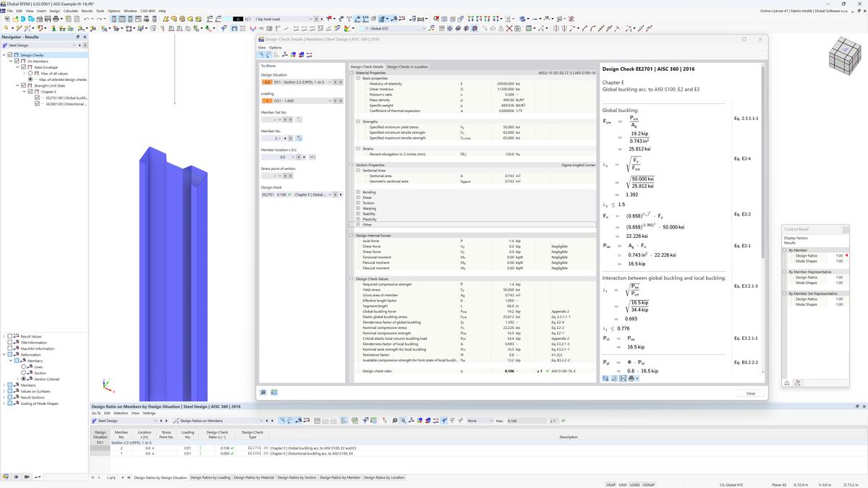Viewport: 868px width, 488px height.
Task: Switch to Design Checks in Location tab
Action: (x=407, y=67)
